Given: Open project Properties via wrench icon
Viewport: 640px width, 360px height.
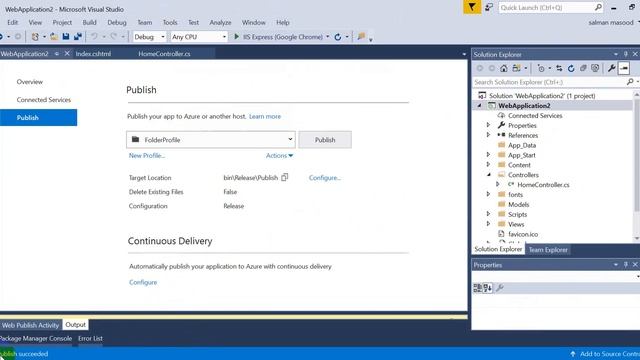Looking at the screenshot, I should point(611,68).
